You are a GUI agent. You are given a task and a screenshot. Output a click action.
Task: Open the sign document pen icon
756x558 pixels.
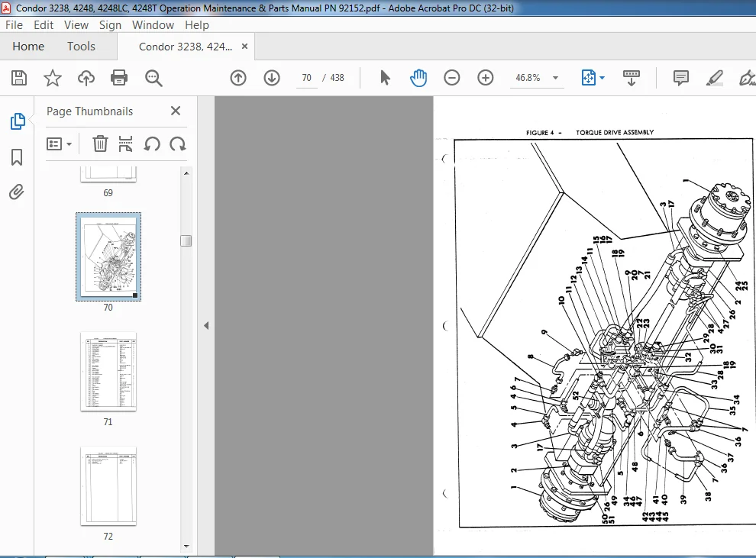point(747,78)
